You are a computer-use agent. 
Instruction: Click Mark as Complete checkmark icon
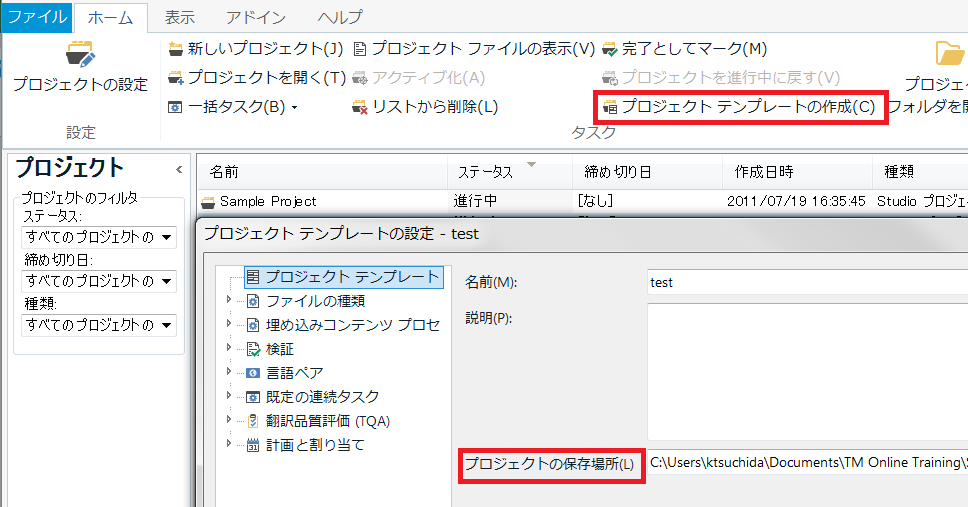coord(610,48)
